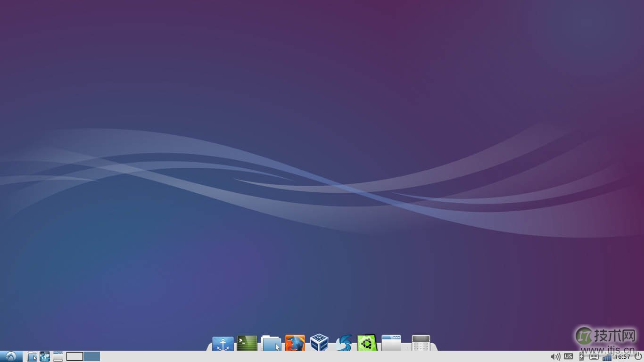The image size is (644, 362).
Task: Click the network signal indicator in the tray
Action: point(607,356)
